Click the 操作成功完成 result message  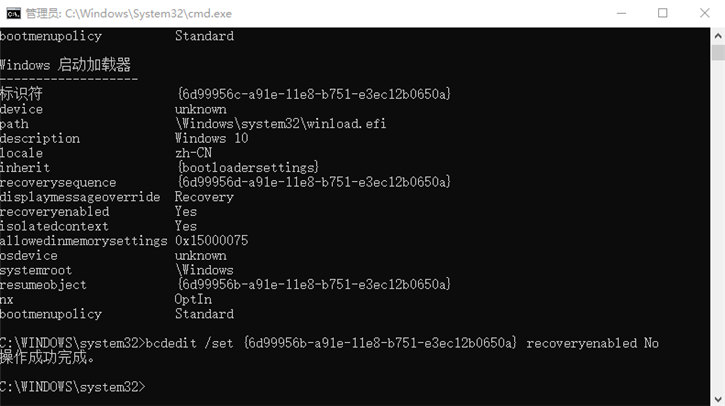48,357
